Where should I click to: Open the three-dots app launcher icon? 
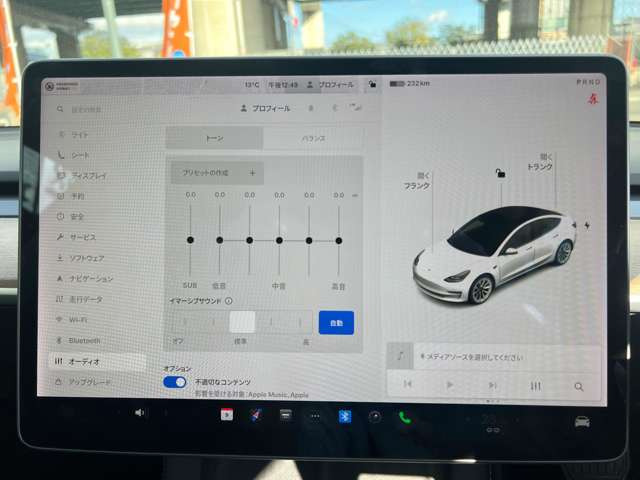(315, 416)
